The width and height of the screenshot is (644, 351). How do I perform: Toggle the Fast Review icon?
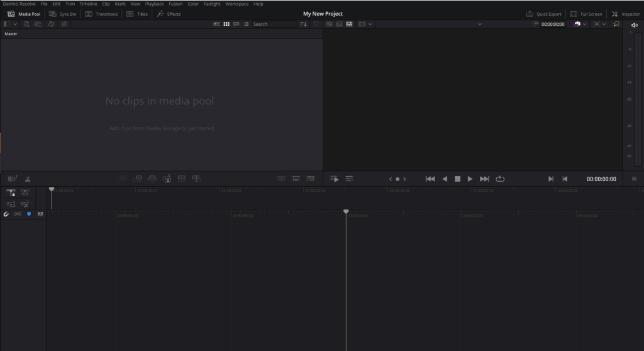coord(334,179)
